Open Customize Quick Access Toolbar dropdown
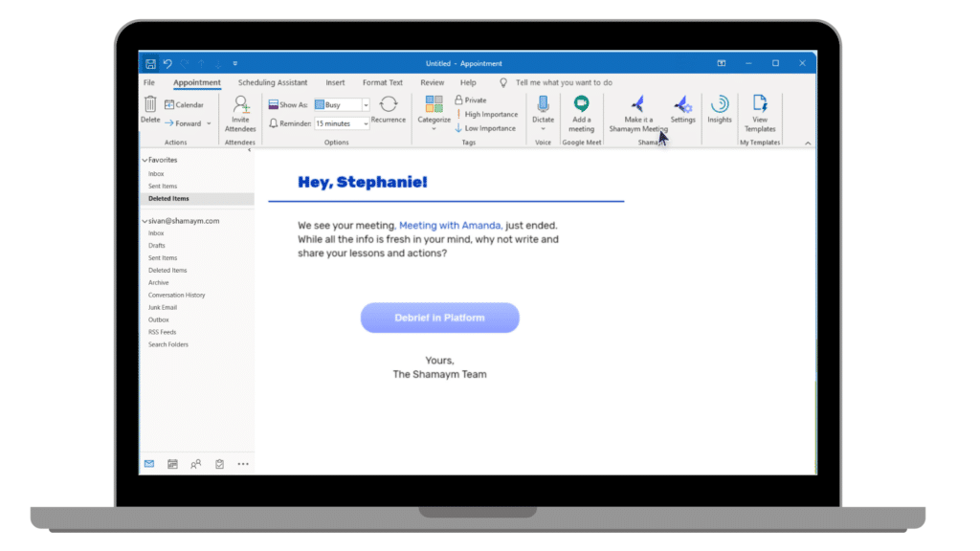This screenshot has width=980, height=551. pyautogui.click(x=235, y=64)
